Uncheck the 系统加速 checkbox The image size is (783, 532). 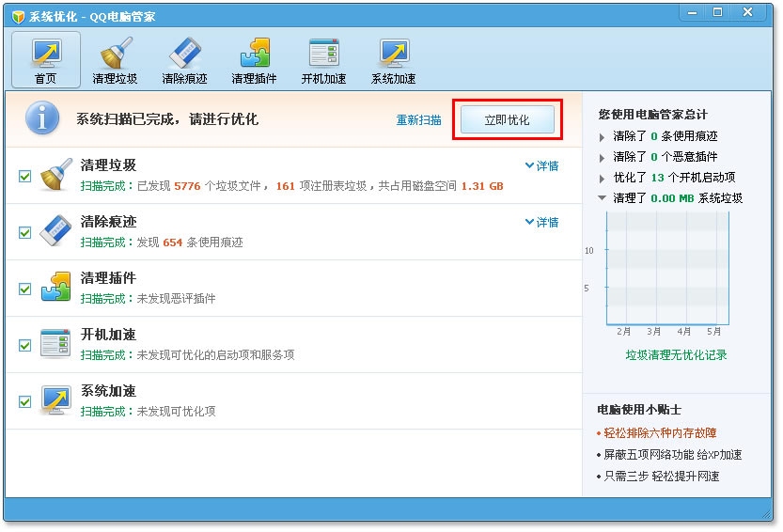point(25,402)
